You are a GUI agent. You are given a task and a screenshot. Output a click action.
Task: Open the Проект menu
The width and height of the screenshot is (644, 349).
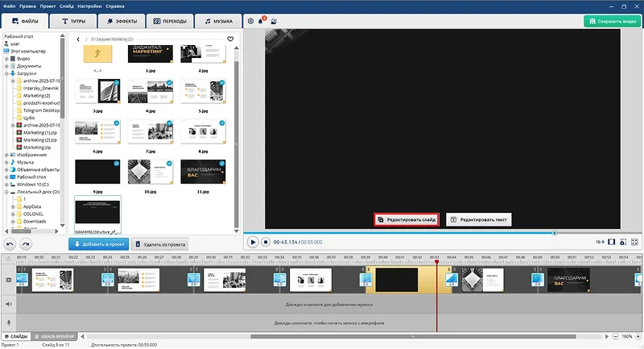click(48, 6)
